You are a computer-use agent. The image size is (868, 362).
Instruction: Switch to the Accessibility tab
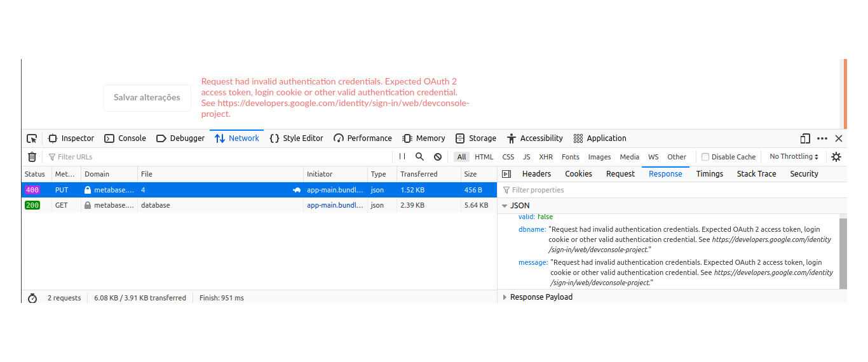pos(535,138)
